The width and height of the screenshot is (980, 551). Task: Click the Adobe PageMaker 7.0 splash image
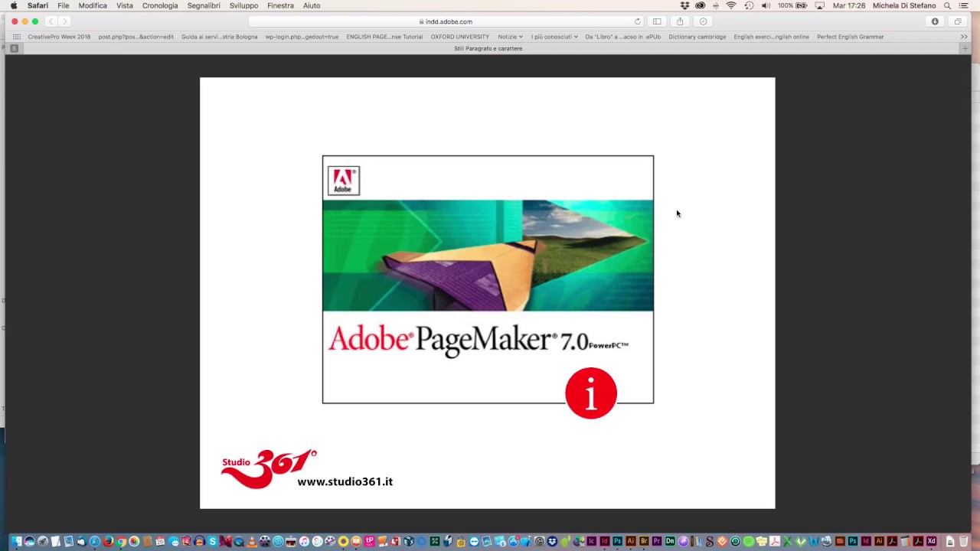coord(488,279)
